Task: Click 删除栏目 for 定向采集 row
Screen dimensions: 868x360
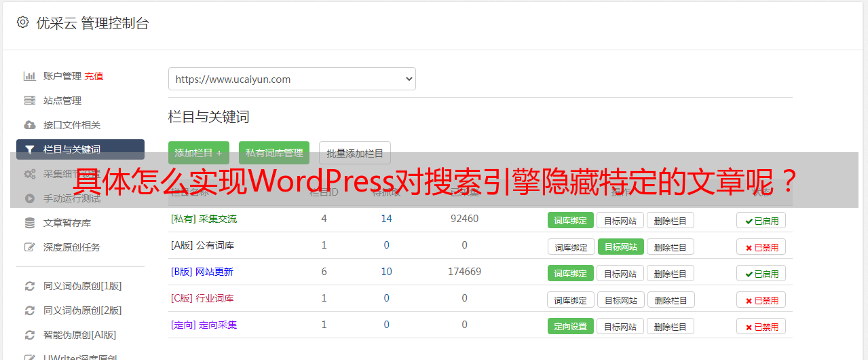Action: pos(671,326)
